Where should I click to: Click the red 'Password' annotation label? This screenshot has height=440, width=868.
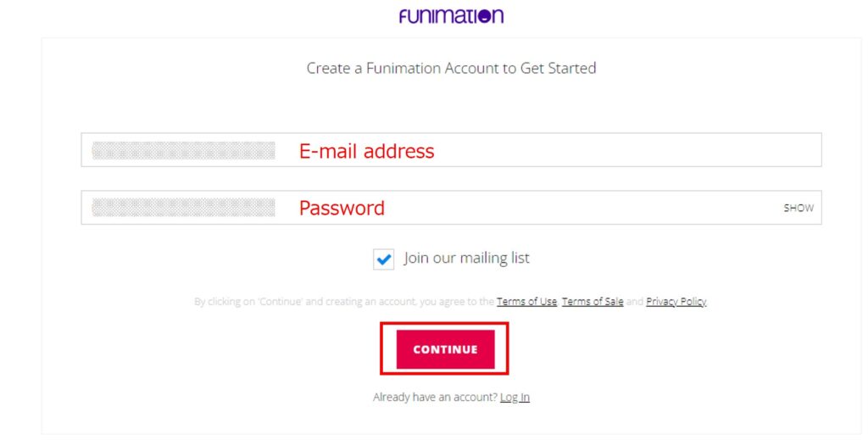[342, 208]
